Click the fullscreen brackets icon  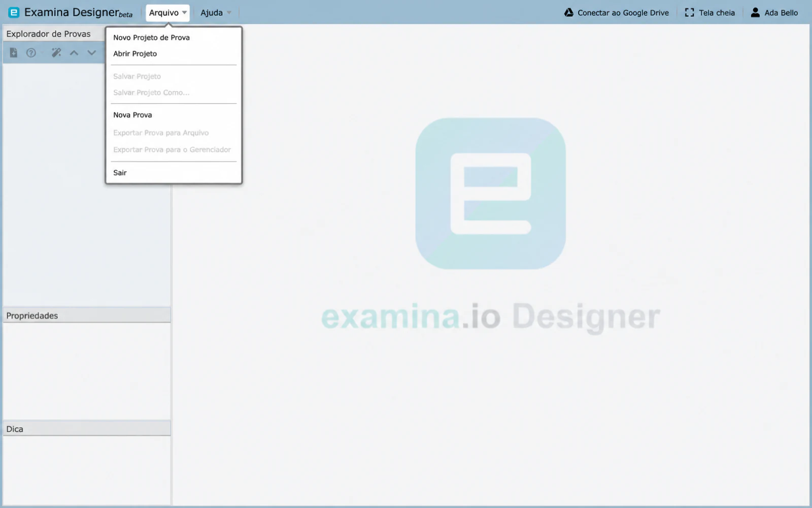tap(689, 12)
